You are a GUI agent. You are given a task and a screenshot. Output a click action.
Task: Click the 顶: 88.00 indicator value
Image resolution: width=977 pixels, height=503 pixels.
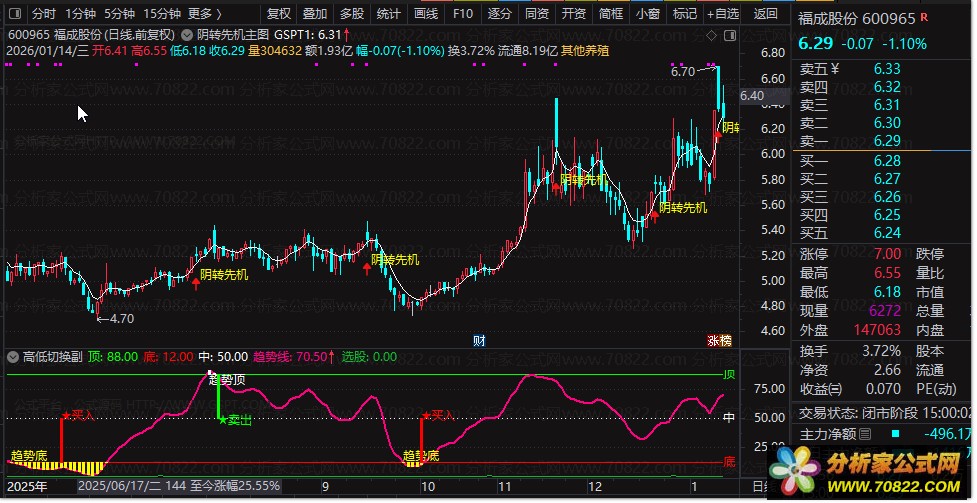[x=113, y=357]
